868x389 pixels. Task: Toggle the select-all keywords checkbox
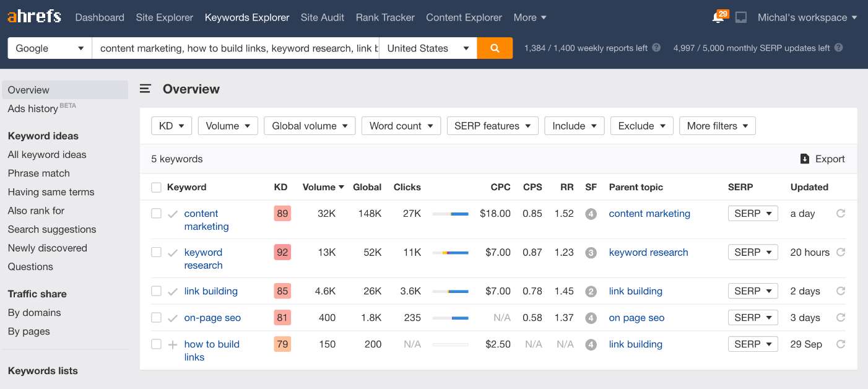(x=156, y=187)
